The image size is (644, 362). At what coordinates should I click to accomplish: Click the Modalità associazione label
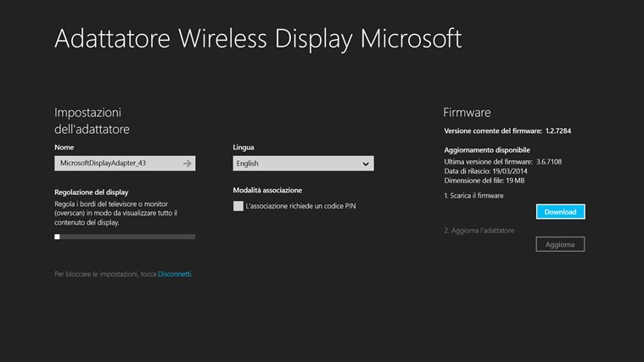(x=267, y=190)
